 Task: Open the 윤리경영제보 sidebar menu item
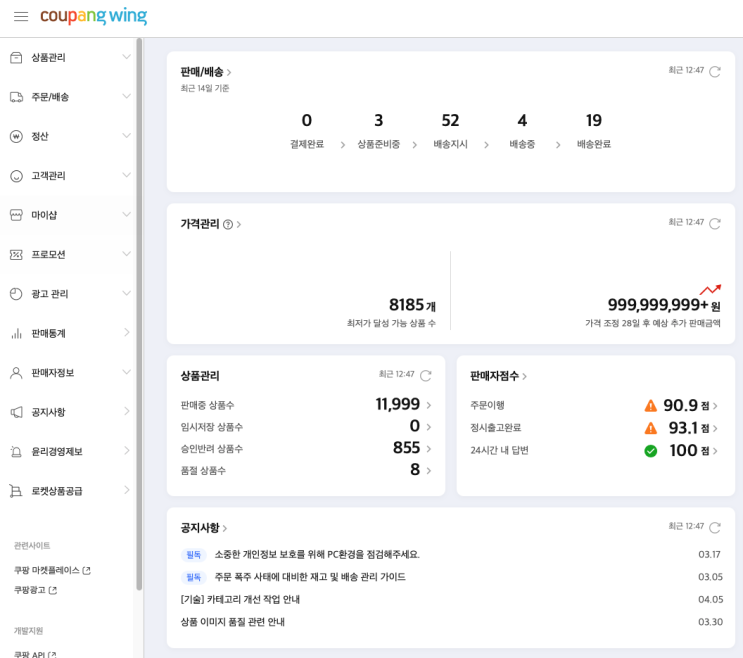pyautogui.click(x=68, y=451)
